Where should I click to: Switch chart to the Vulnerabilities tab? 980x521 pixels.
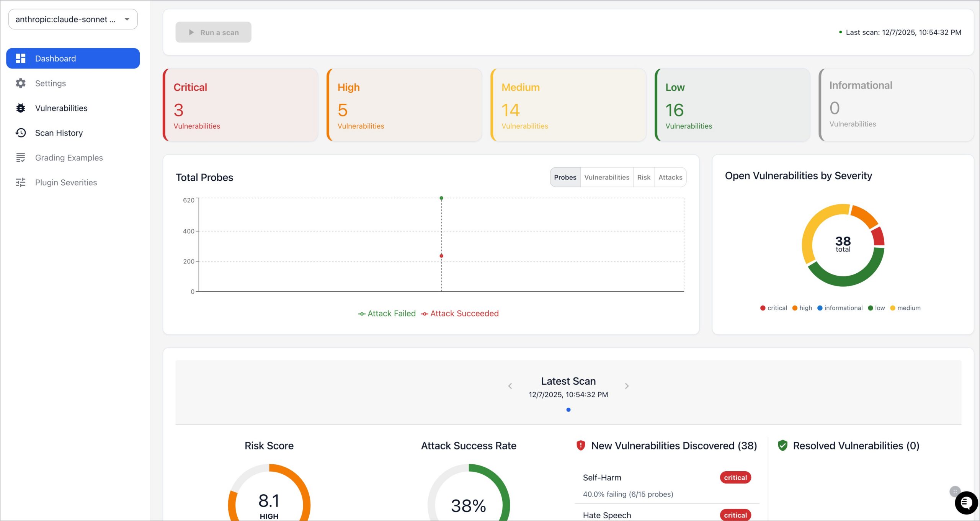[606, 177]
